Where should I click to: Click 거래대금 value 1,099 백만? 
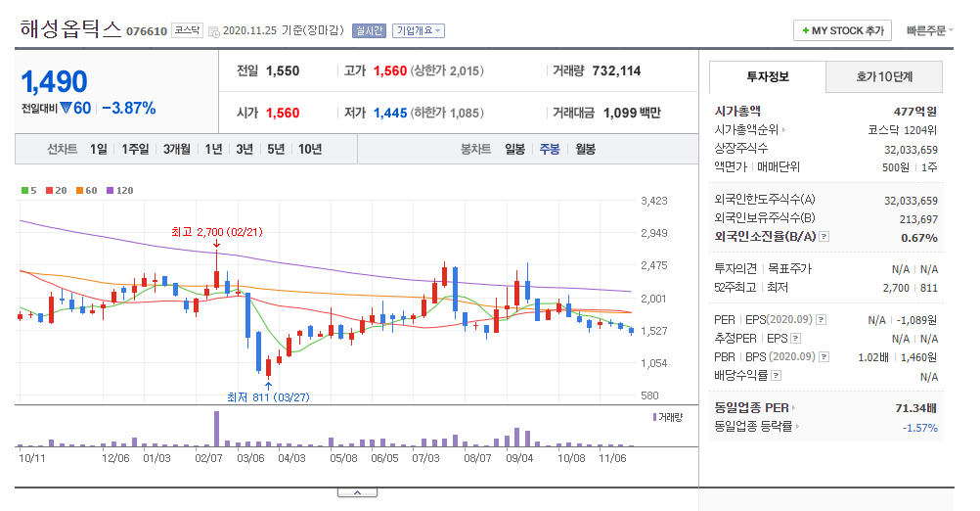point(632,113)
